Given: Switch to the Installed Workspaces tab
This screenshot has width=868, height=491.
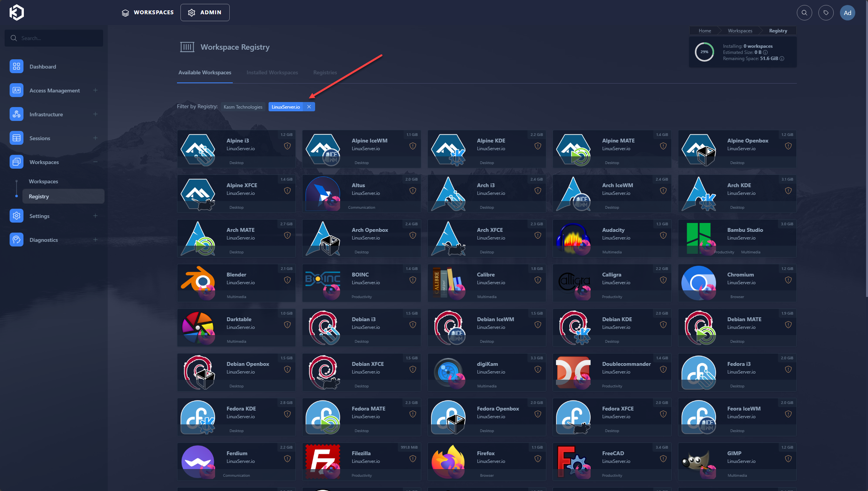Looking at the screenshot, I should click(272, 72).
